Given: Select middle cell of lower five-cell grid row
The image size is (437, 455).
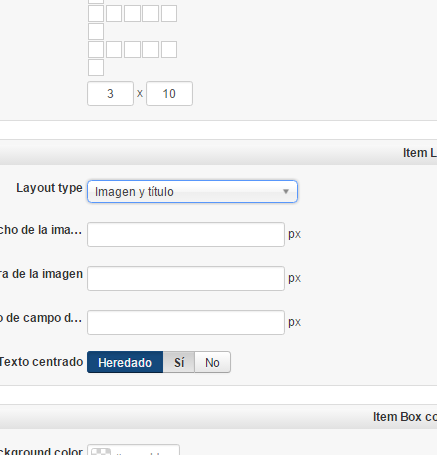Looking at the screenshot, I should click(x=132, y=50).
